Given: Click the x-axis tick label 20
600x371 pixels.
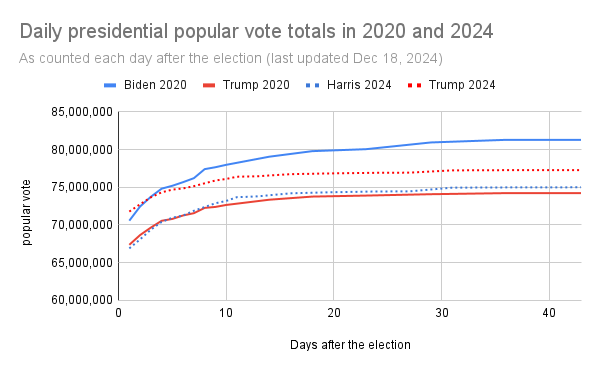Looking at the screenshot, I should pyautogui.click(x=334, y=313).
